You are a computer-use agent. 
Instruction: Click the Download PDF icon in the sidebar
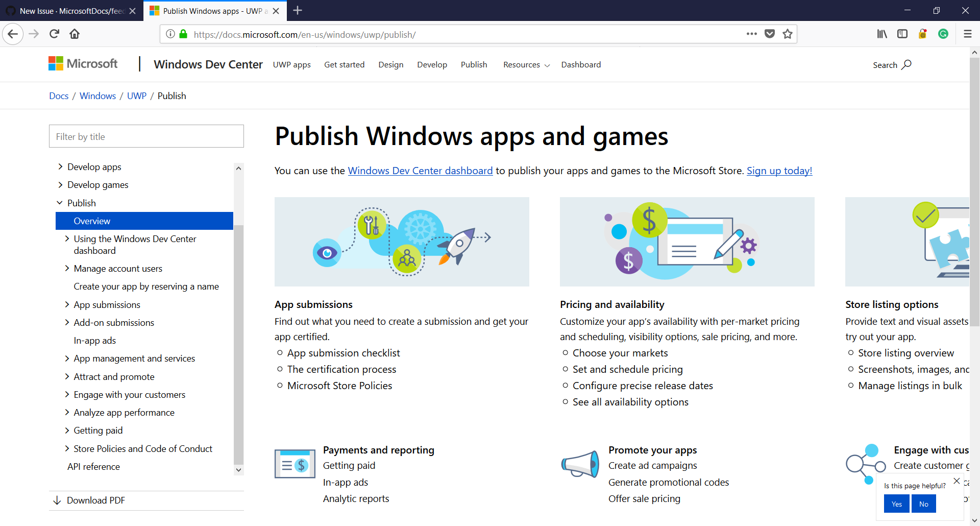(57, 500)
